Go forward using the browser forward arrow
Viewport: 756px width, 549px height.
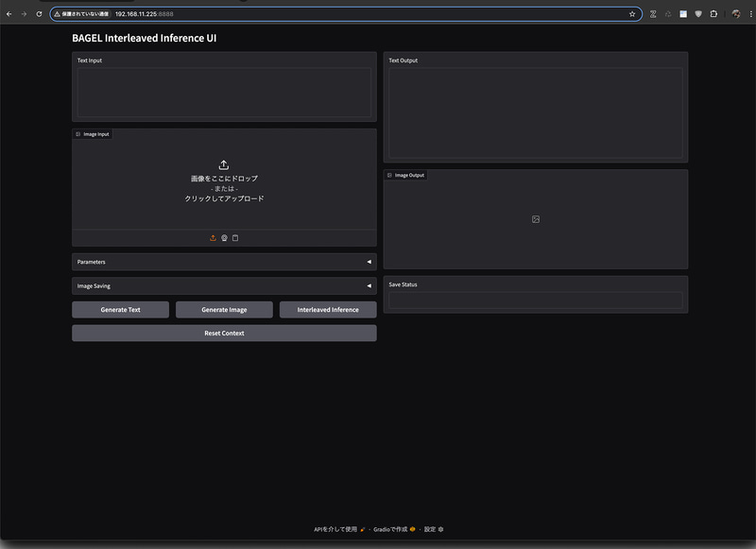click(24, 14)
